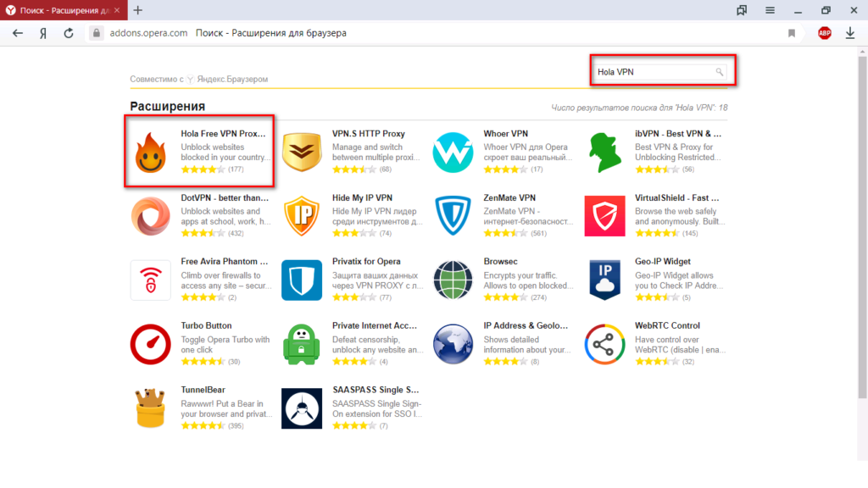This screenshot has width=868, height=488.
Task: Open the TunnelBear bear icon
Action: [151, 408]
